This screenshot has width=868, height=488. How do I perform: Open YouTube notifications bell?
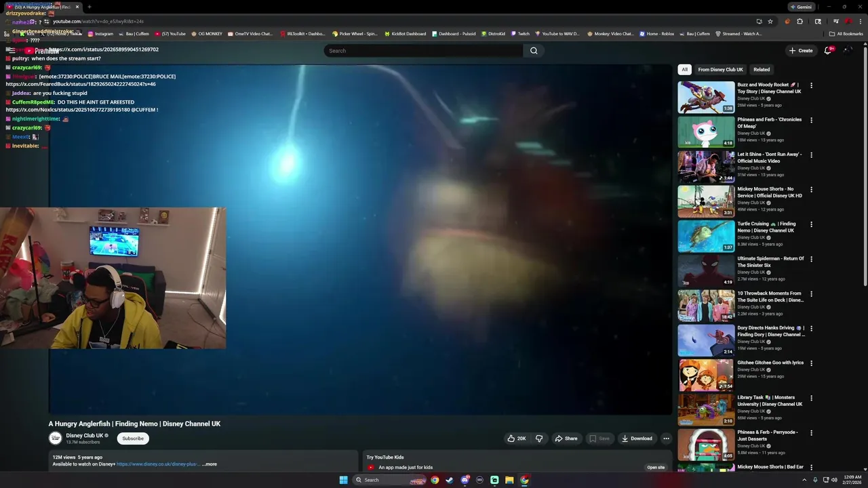827,51
